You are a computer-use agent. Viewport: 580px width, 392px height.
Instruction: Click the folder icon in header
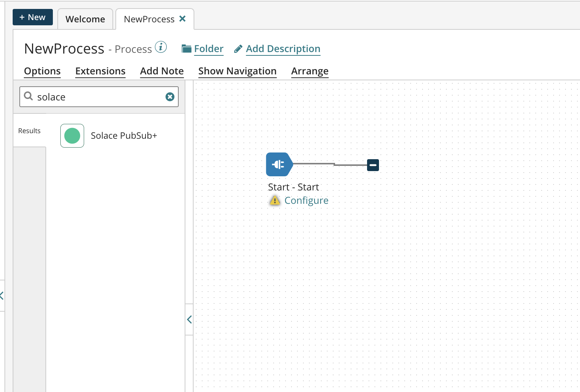186,49
